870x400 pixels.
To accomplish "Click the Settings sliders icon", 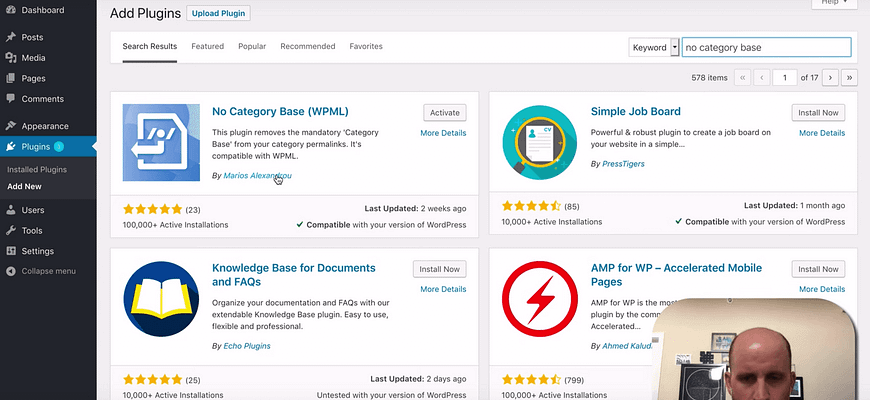I will click(x=11, y=251).
